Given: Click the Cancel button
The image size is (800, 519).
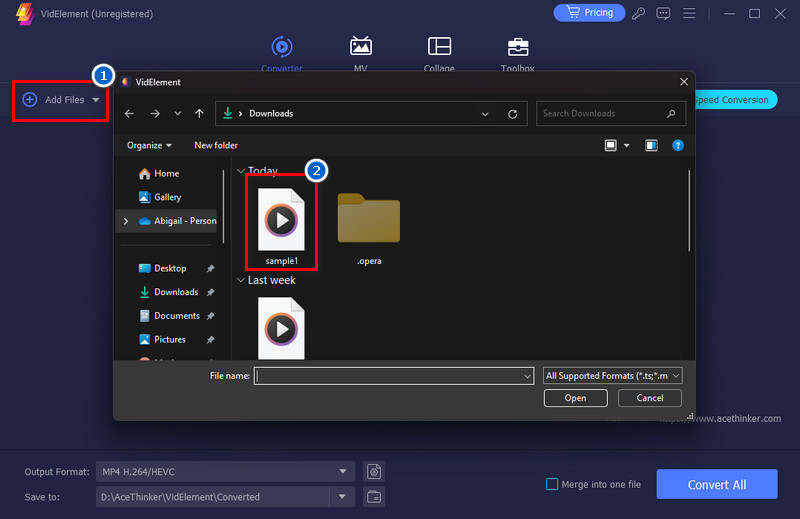Looking at the screenshot, I should pos(649,398).
